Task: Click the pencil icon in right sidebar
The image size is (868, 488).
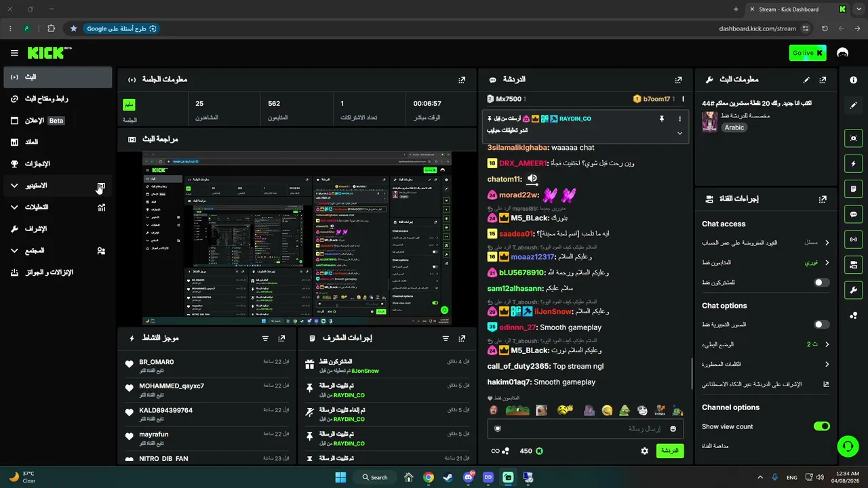Action: (x=854, y=105)
